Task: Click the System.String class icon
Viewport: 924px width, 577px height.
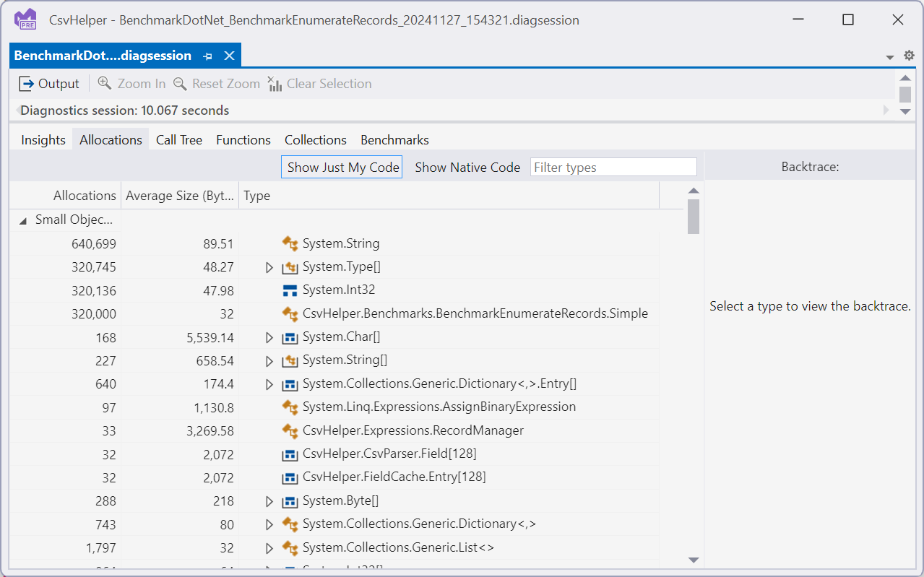Action: tap(290, 243)
